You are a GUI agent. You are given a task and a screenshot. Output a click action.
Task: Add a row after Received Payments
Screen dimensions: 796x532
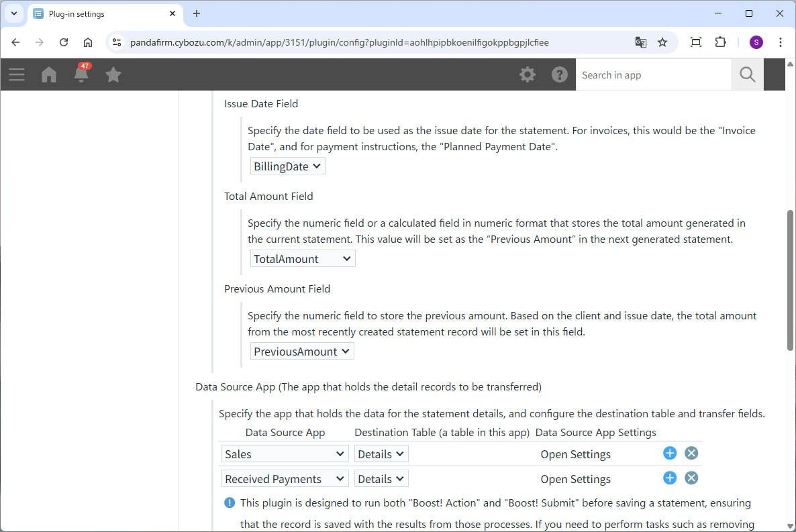click(670, 478)
